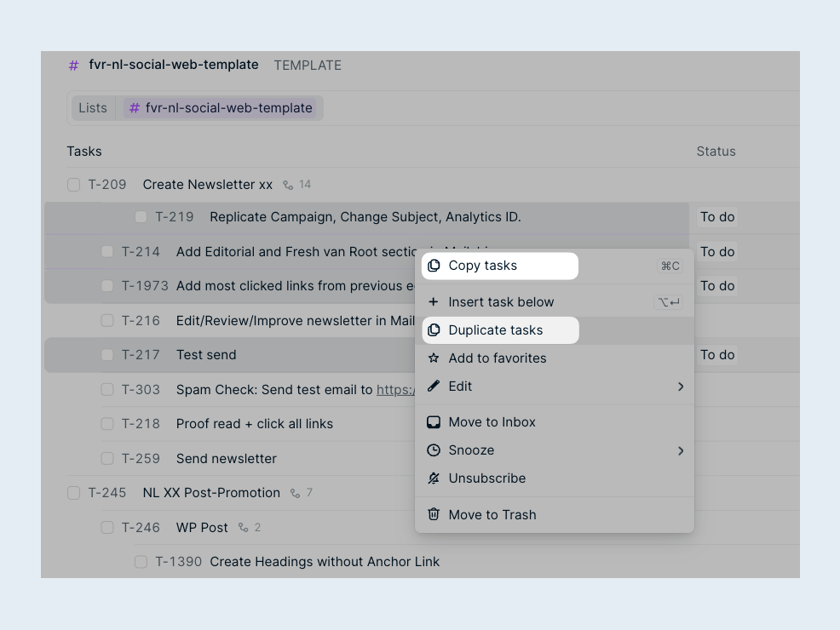The width and height of the screenshot is (840, 630).
Task: Tick checkbox for T-246 WP Post
Action: click(x=107, y=528)
